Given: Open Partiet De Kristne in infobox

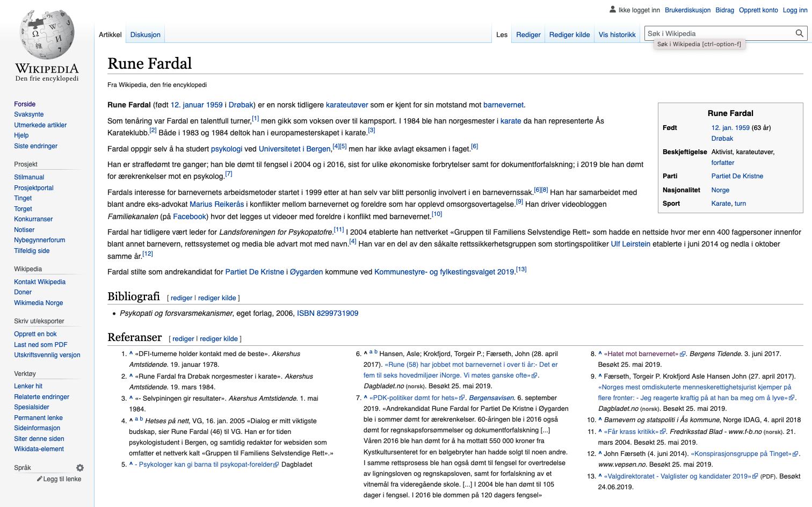Looking at the screenshot, I should (x=737, y=176).
